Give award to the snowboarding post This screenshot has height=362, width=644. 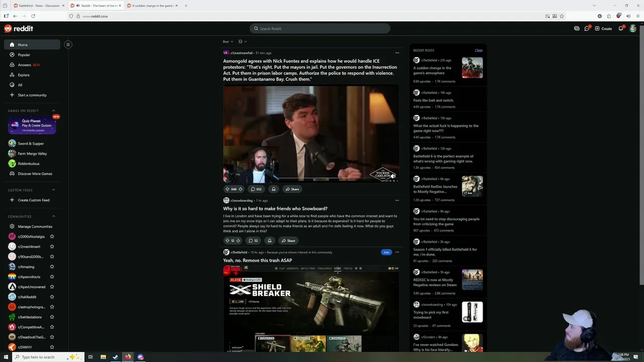(x=270, y=241)
